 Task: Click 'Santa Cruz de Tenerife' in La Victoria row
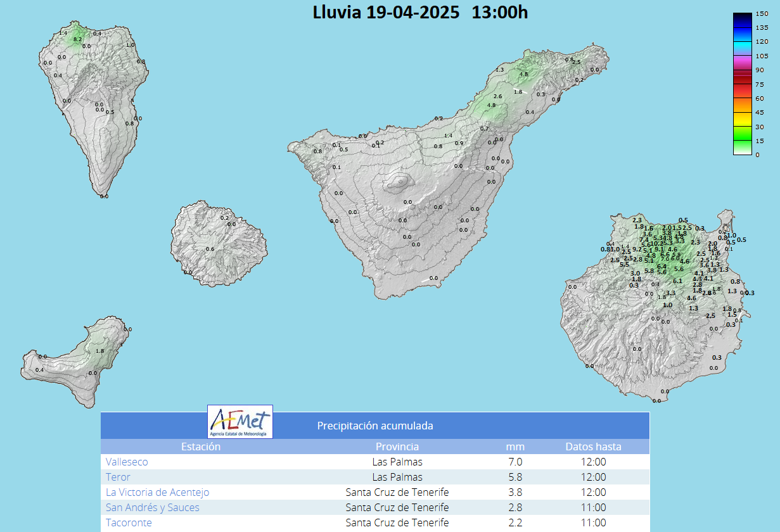click(x=397, y=492)
